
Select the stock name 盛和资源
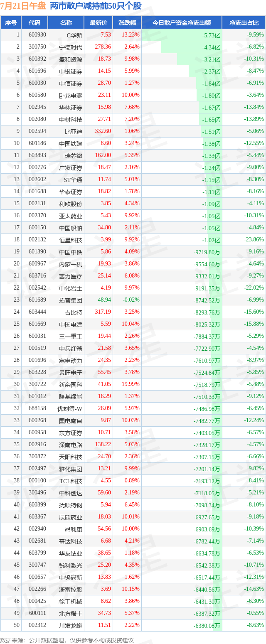[71, 59]
